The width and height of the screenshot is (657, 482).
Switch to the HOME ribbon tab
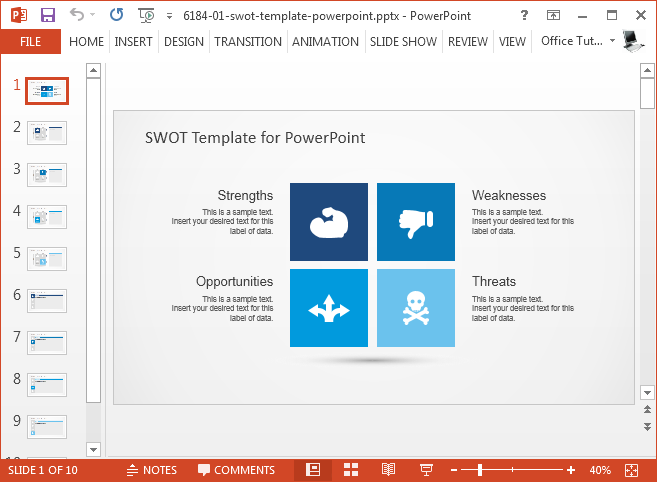pos(86,41)
